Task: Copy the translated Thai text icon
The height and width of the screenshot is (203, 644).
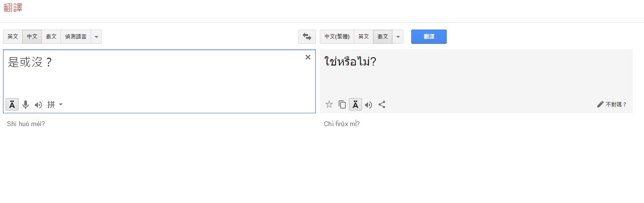Action: (342, 104)
